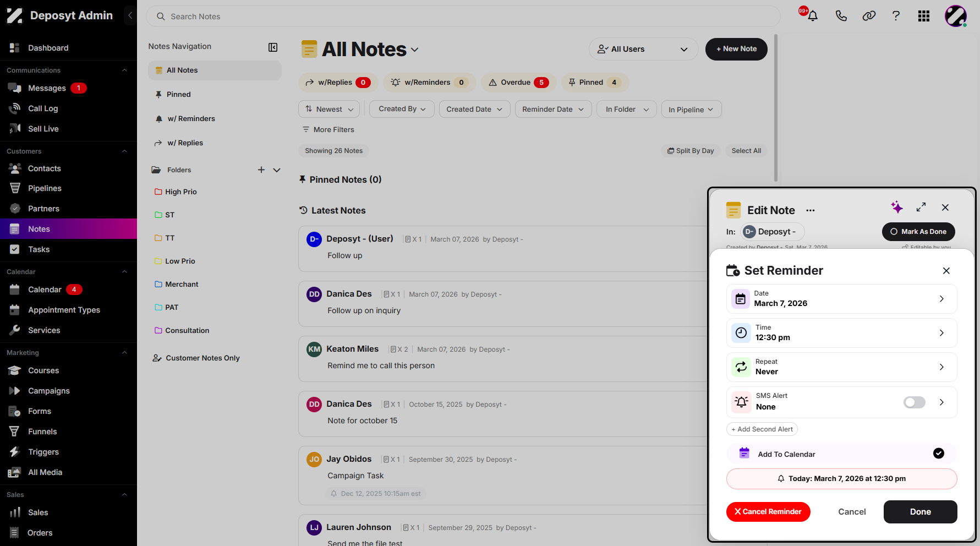The height and width of the screenshot is (546, 980).
Task: Click Done in Set Reminder
Action: [x=920, y=512]
